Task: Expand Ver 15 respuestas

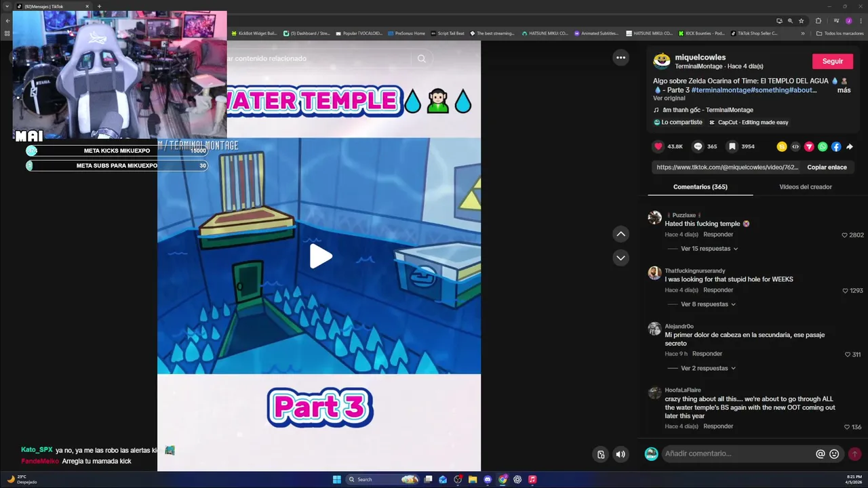Action: 709,249
